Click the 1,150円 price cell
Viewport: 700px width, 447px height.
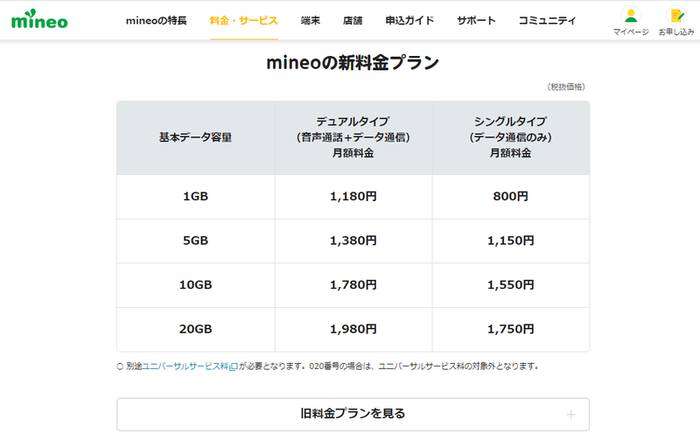[511, 241]
